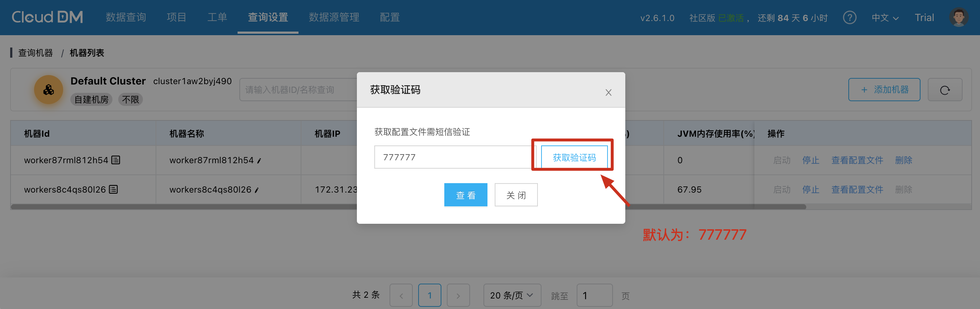Switch to the 数据查询 tab
980x309 pixels.
point(126,17)
